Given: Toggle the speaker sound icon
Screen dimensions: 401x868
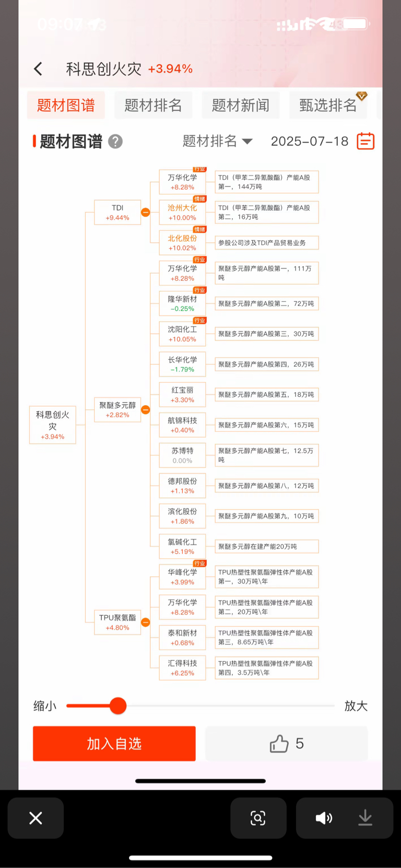Looking at the screenshot, I should tap(324, 818).
